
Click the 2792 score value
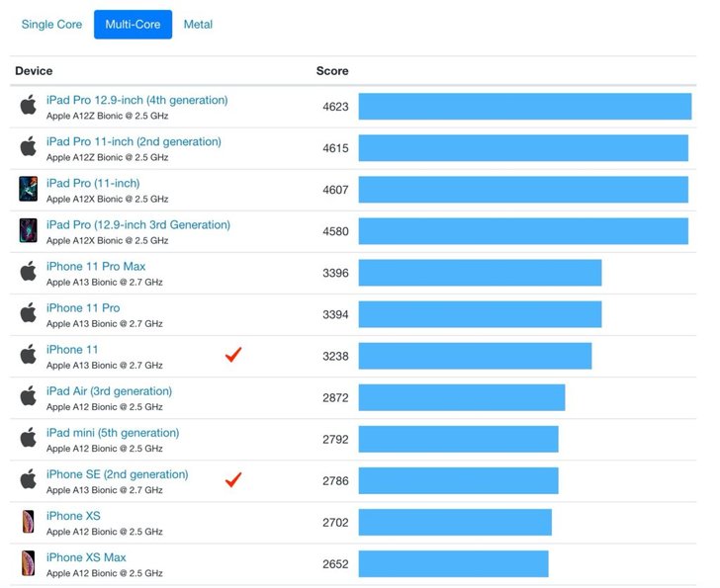(335, 440)
